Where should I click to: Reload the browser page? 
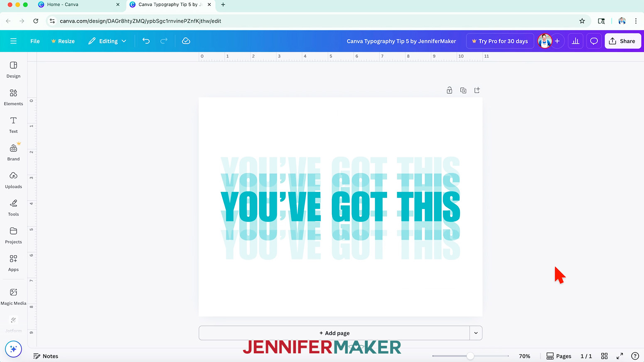(x=36, y=21)
